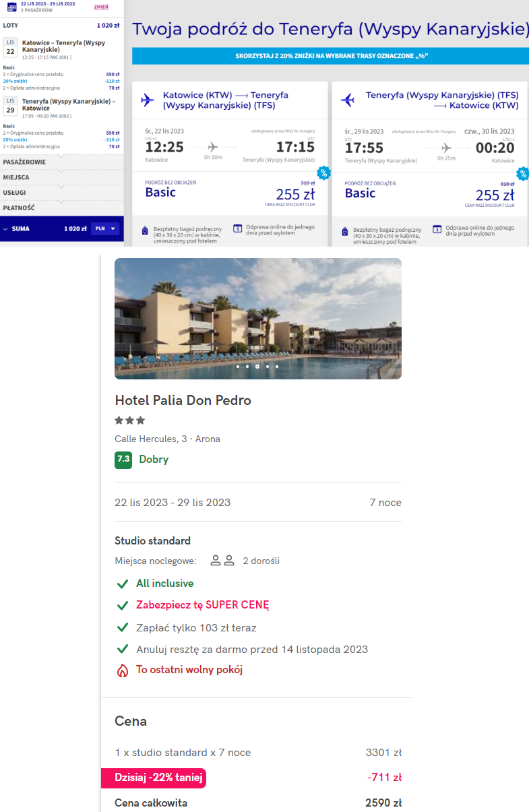Click the heading Twoja podróż do Teneryfa

click(330, 30)
